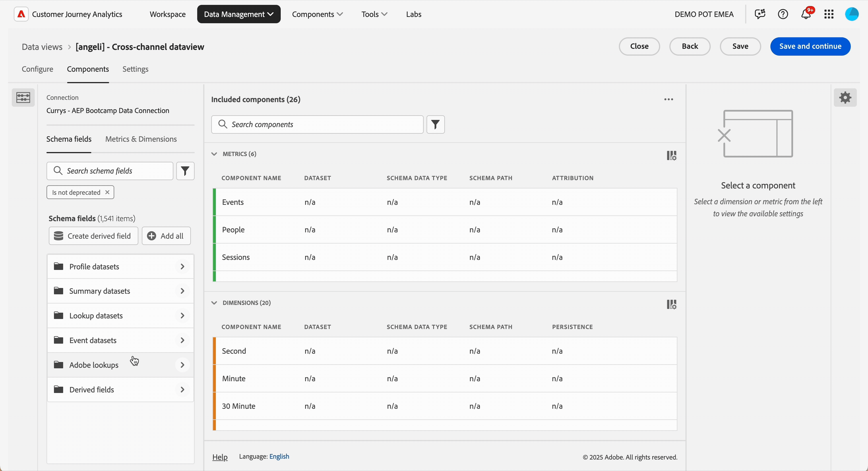868x471 pixels.
Task: Switch to the Configure tab
Action: pyautogui.click(x=37, y=69)
